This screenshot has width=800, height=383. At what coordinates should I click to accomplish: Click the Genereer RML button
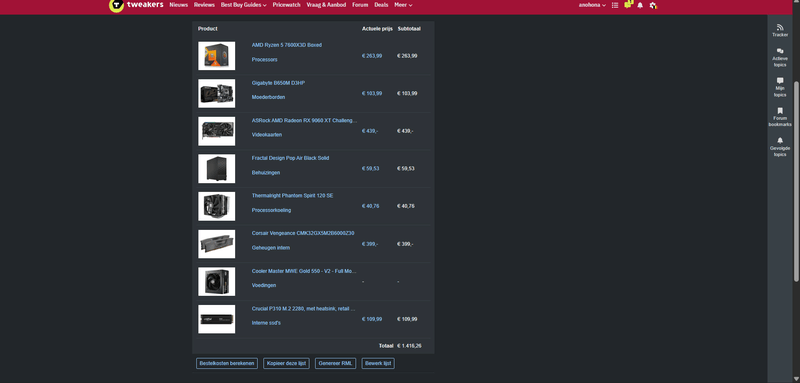[335, 364]
